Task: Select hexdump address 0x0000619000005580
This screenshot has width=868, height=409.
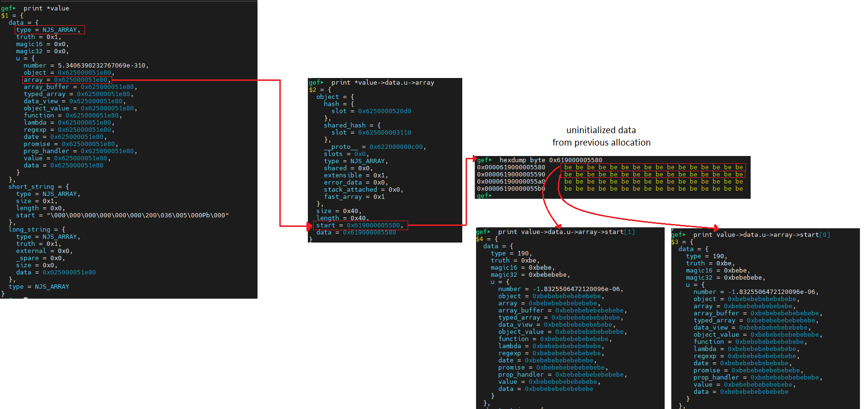Action: tap(511, 167)
